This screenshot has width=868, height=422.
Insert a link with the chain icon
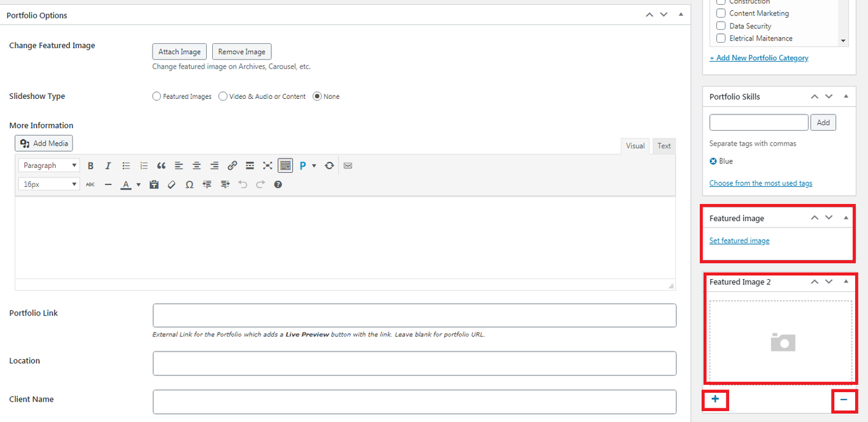[x=232, y=165]
